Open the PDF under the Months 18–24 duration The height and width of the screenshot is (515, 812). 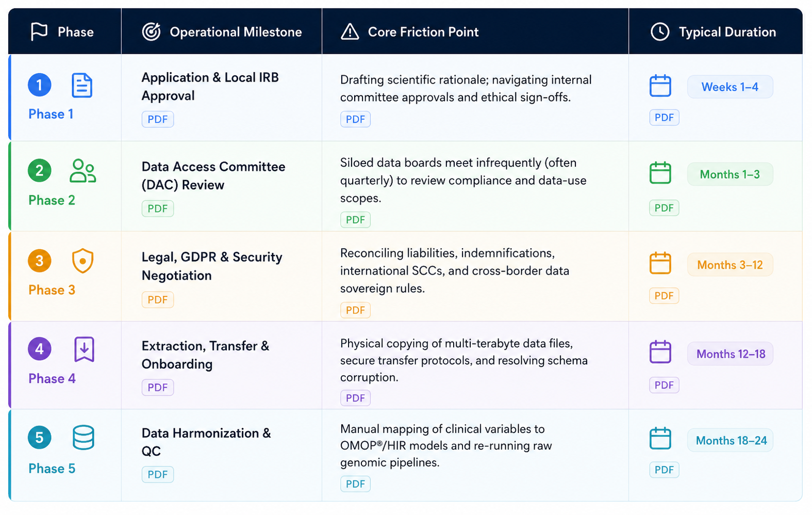point(664,470)
